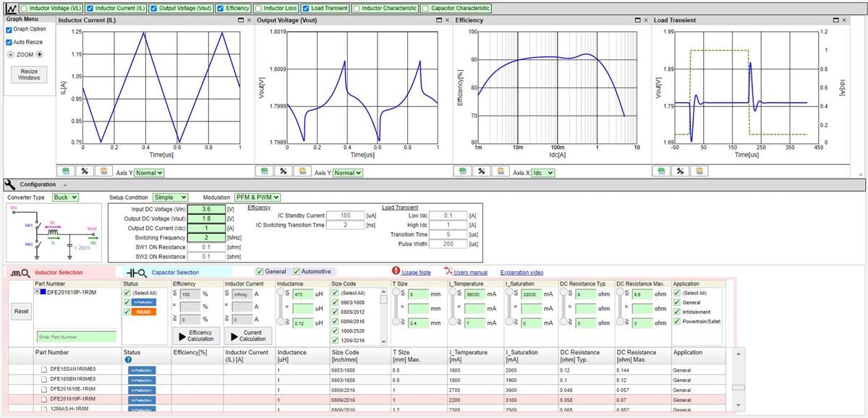The height and width of the screenshot is (418, 868).
Task: Open the wrench settings for Inductor Current graph
Action: pyautogui.click(x=84, y=171)
